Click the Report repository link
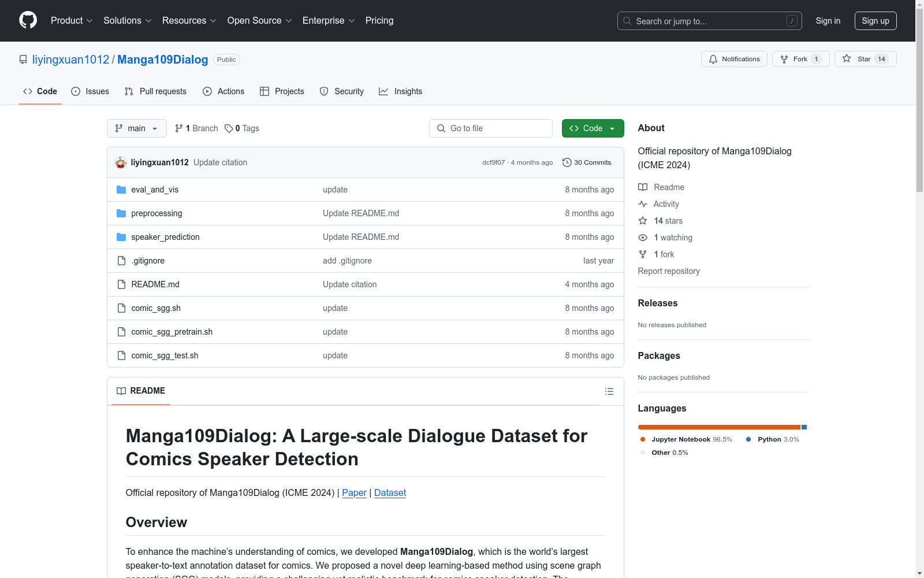Screen dimensions: 924x578 click(669, 271)
